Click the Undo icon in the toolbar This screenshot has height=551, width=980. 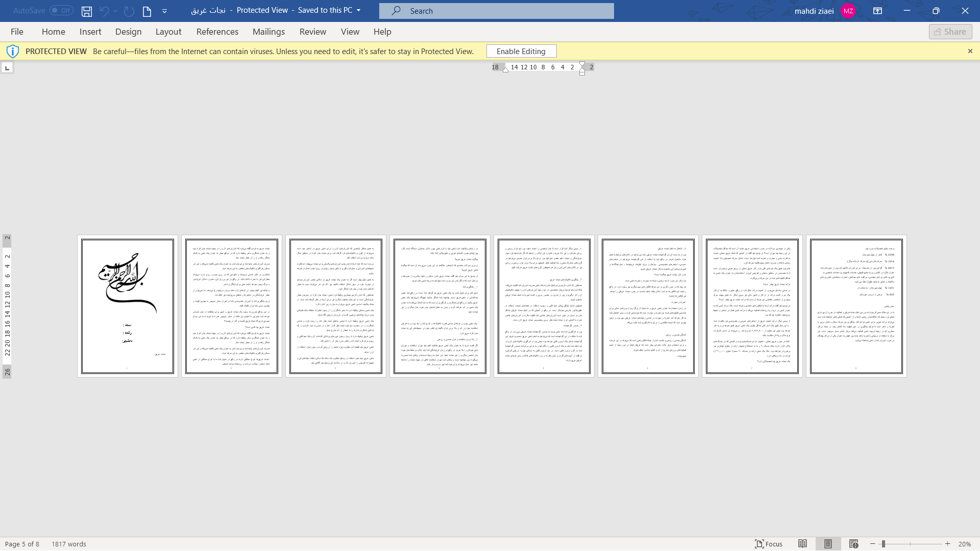pyautogui.click(x=104, y=10)
